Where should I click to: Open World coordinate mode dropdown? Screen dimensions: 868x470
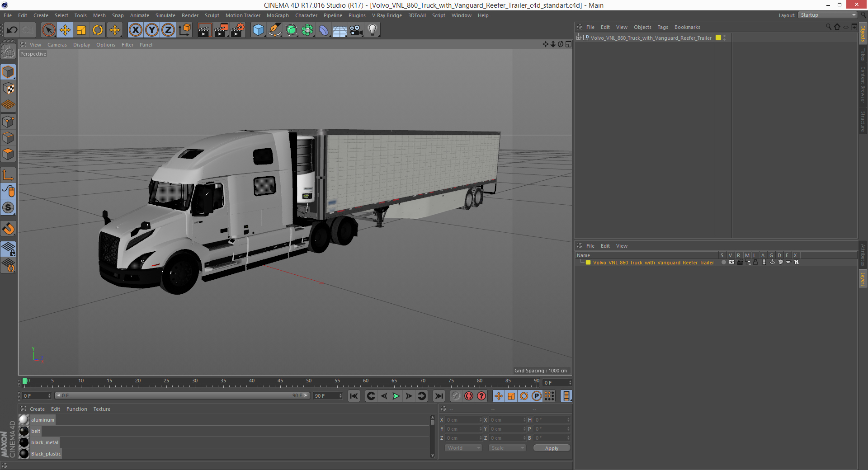[463, 448]
